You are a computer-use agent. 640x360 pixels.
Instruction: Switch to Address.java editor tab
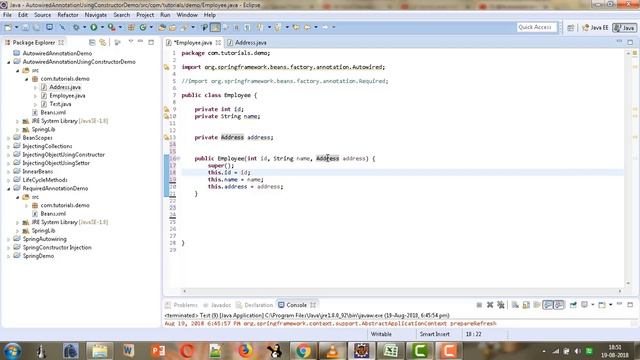247,42
